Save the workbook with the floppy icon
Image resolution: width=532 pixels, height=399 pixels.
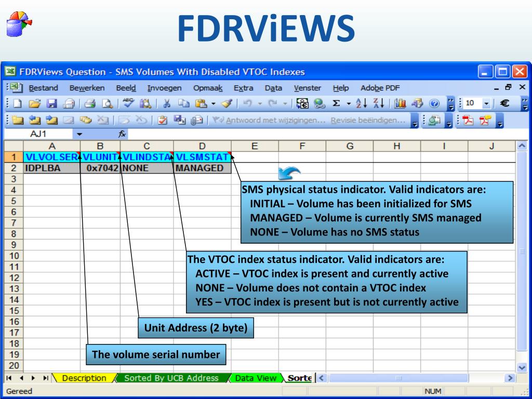[52, 103]
